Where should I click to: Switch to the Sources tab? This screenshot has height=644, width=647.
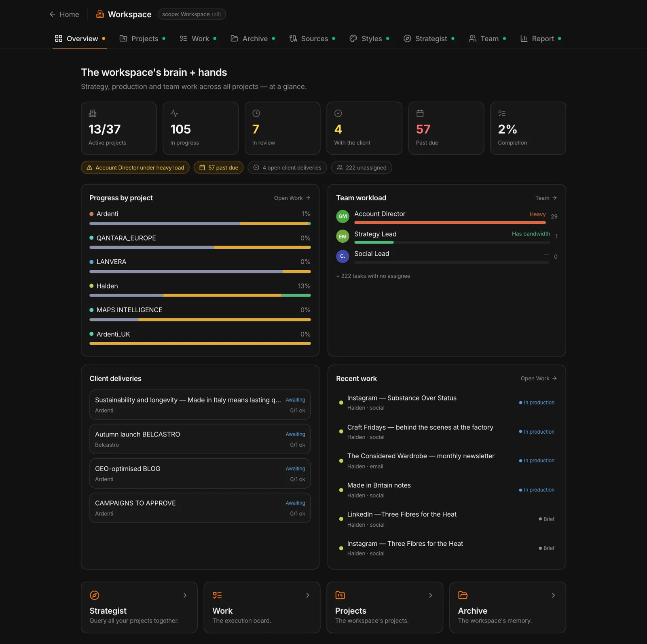[312, 38]
